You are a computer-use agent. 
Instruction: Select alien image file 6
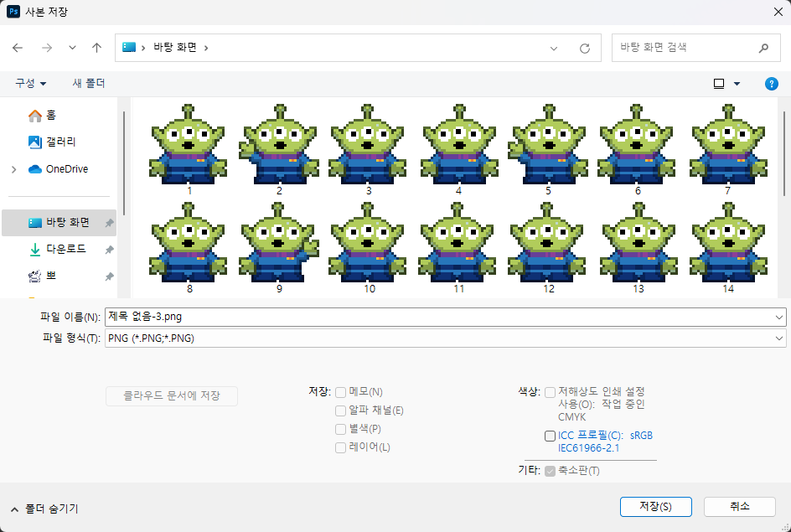[638, 150]
